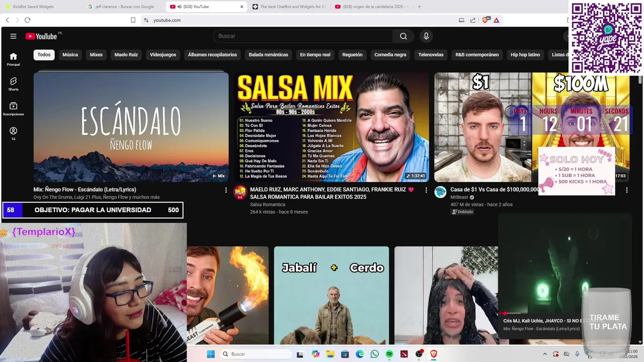Image resolution: width=644 pixels, height=362 pixels.
Task: Open Brave Rewards triangle icon
Action: (497, 20)
